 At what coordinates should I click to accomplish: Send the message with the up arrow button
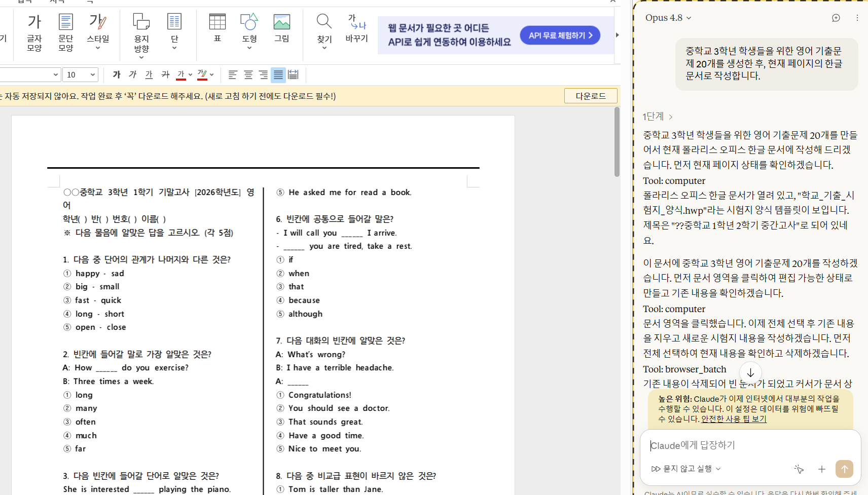(845, 469)
